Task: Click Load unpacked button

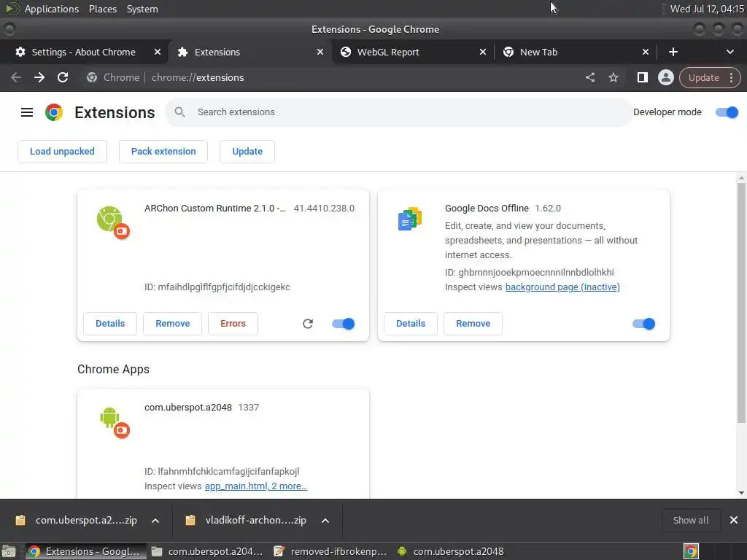Action: (63, 152)
